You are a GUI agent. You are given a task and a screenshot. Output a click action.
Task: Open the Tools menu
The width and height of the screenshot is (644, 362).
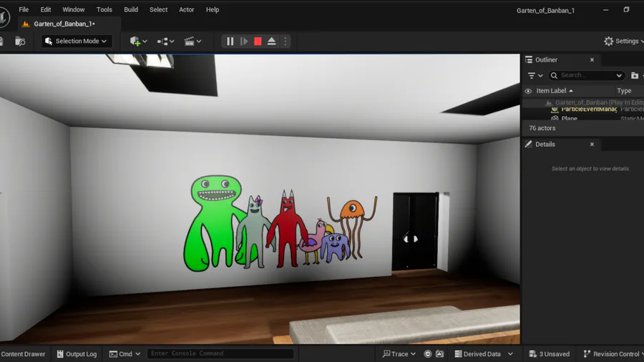[104, 9]
